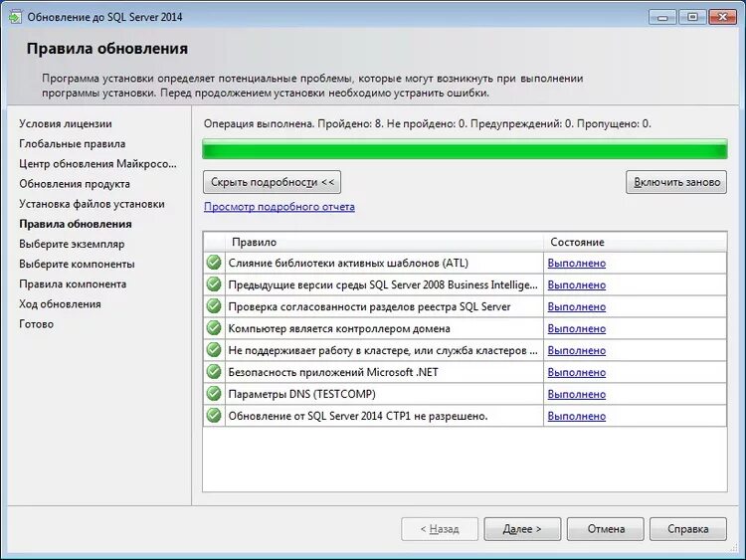Select Установка файлов установки step
746x560 pixels.
pyautogui.click(x=92, y=204)
